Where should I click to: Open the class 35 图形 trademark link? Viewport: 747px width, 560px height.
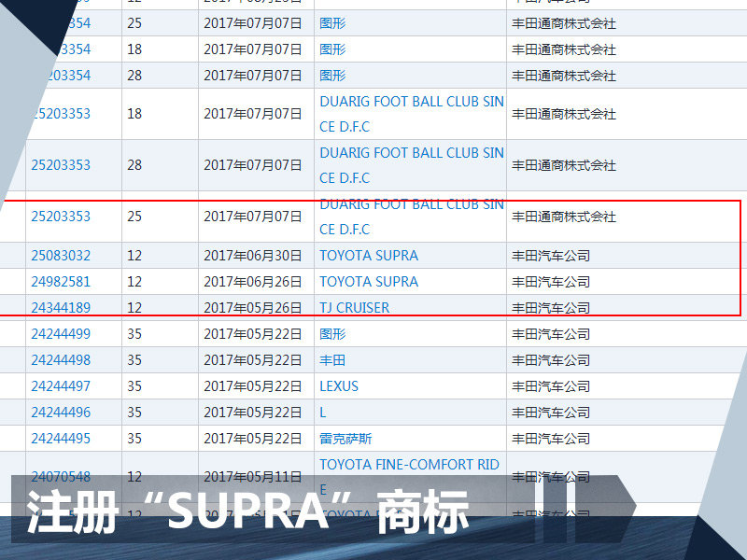332,334
